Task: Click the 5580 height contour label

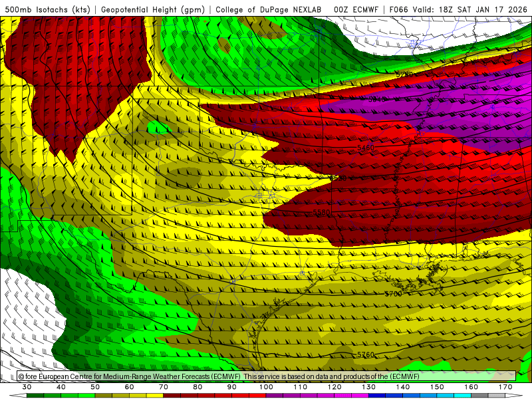Action: pos(321,212)
